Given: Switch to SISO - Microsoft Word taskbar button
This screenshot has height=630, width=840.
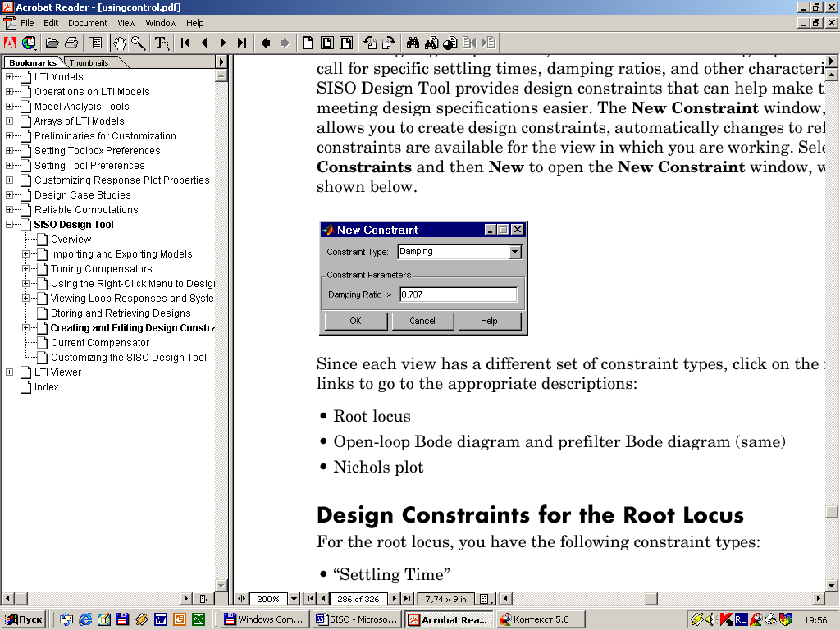Looking at the screenshot, I should tap(357, 620).
